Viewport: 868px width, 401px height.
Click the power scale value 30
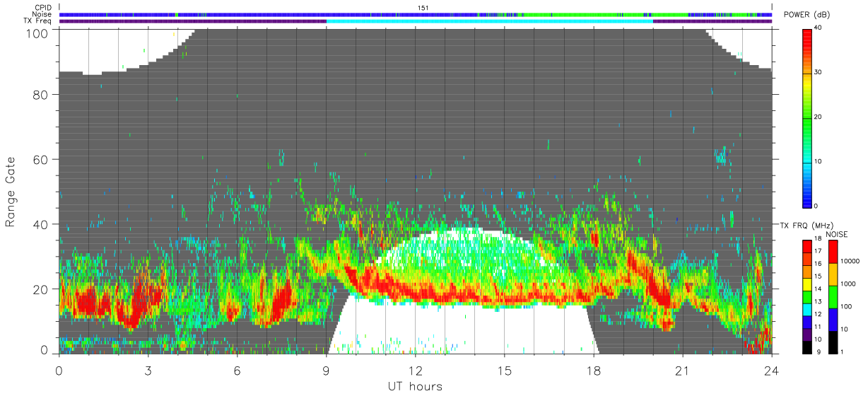pos(818,73)
